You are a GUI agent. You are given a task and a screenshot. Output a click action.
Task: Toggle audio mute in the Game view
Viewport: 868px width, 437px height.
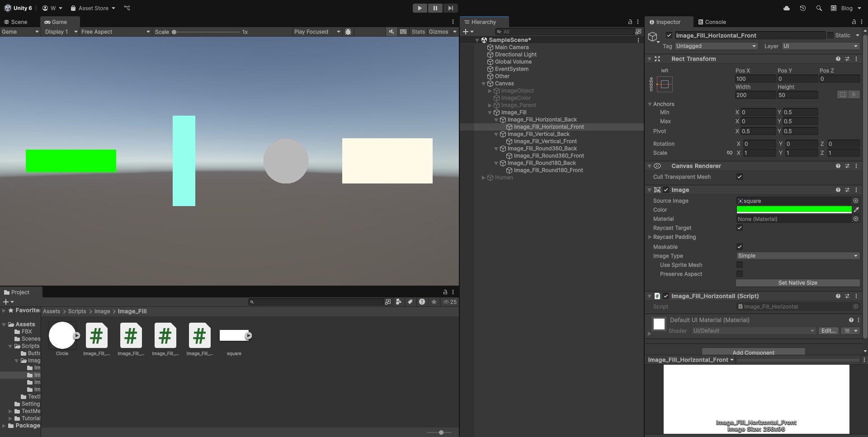tap(391, 32)
